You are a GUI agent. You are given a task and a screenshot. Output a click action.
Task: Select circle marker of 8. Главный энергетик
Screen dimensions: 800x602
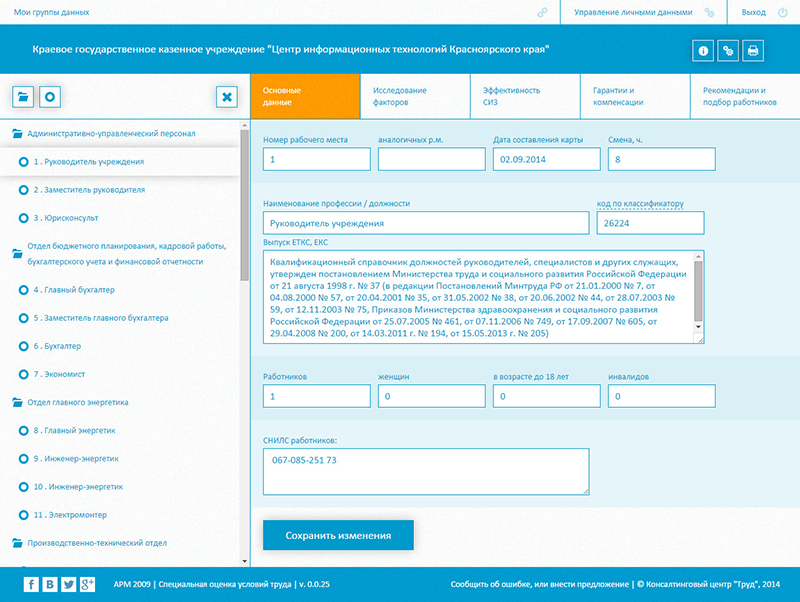[x=23, y=431]
